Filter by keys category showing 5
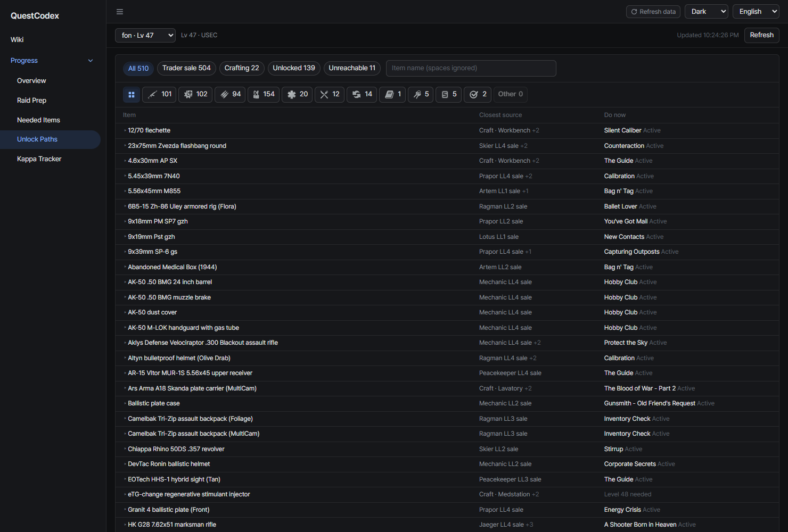The image size is (788, 532). [421, 95]
